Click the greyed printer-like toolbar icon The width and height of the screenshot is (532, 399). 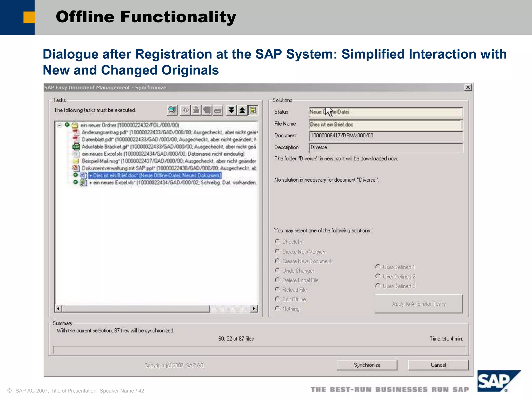pyautogui.click(x=218, y=110)
